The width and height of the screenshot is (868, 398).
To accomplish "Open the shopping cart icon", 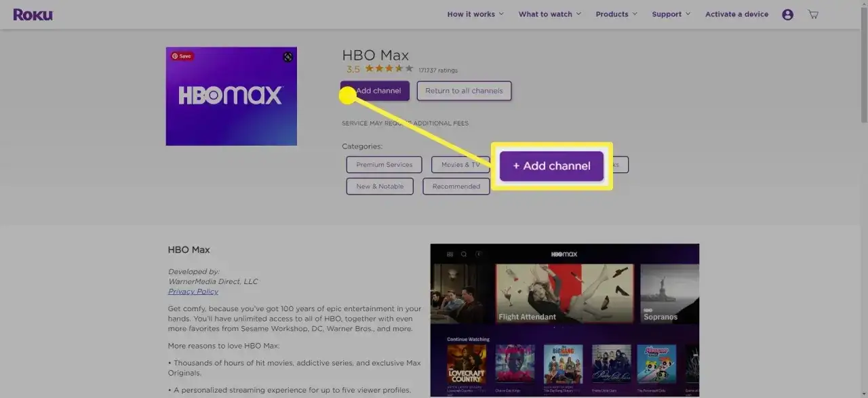I will tap(813, 14).
